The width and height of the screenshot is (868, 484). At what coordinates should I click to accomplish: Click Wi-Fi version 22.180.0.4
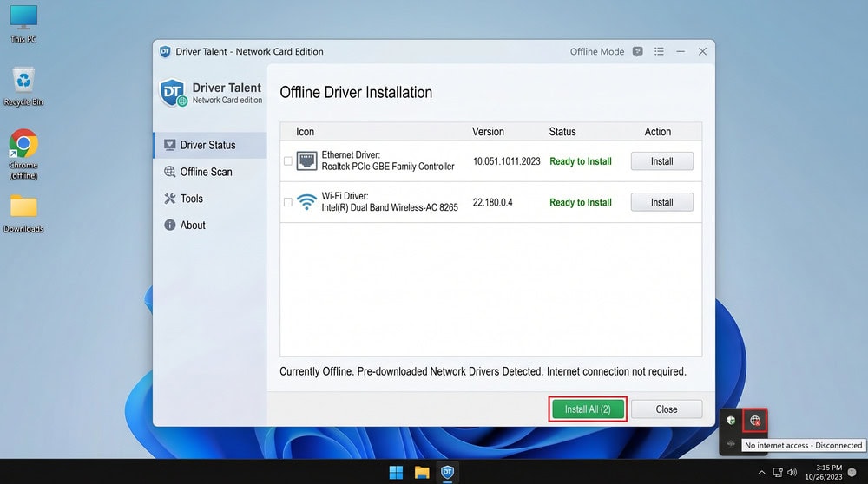tap(493, 202)
